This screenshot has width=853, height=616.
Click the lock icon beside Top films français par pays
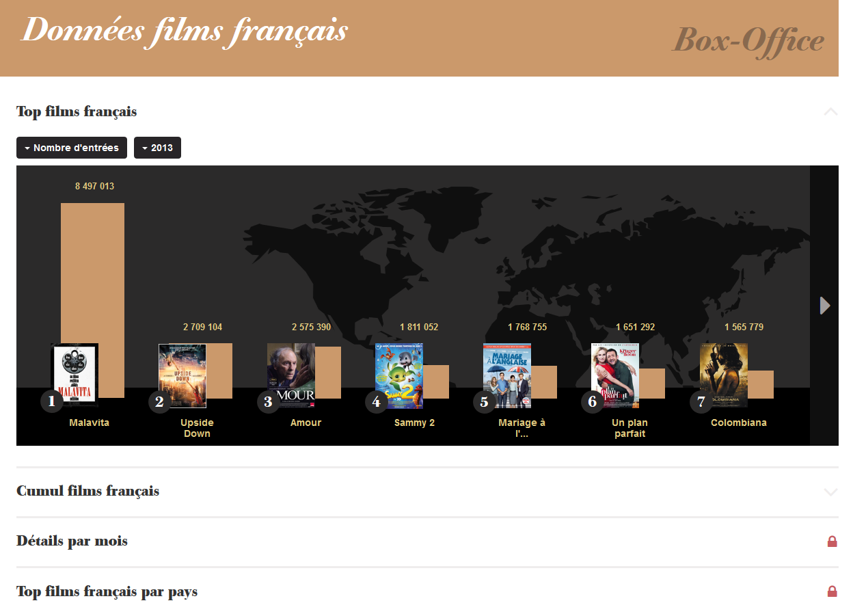click(832, 591)
